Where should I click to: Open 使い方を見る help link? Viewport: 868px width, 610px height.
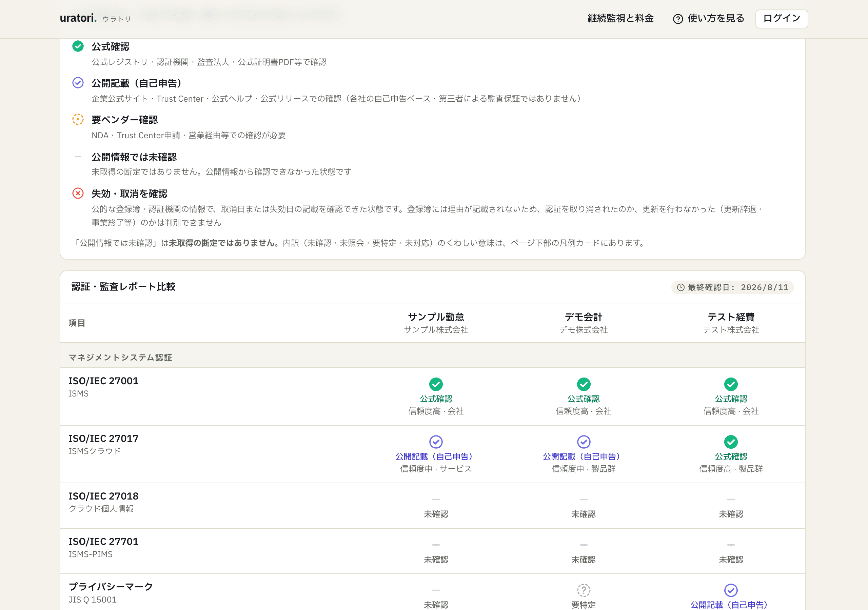coord(708,18)
